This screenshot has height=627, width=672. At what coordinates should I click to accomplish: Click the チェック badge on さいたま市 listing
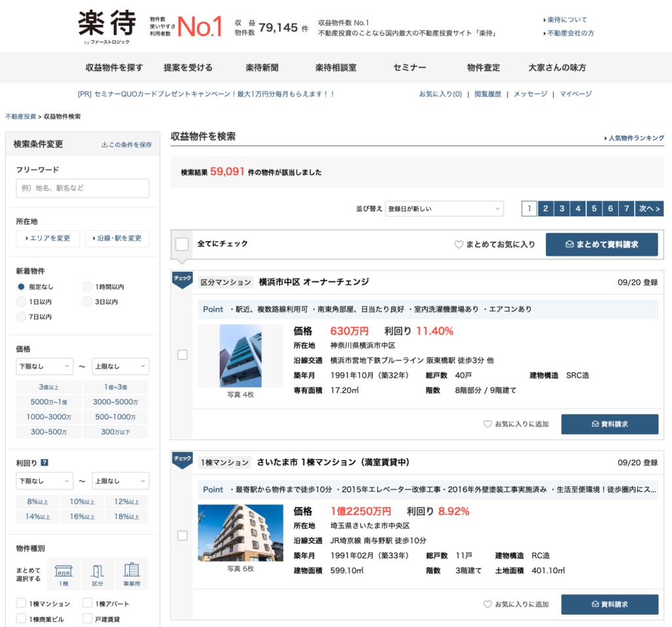(182, 460)
